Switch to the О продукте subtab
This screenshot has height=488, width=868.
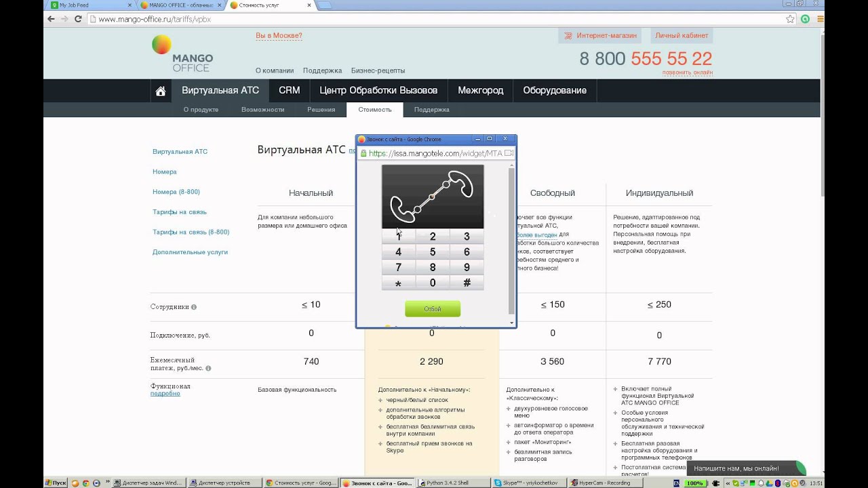[x=201, y=110]
